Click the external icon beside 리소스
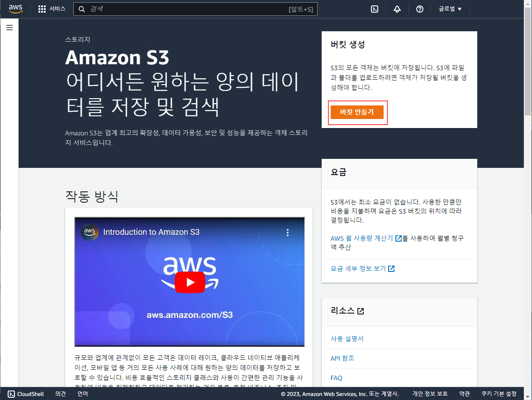Image resolution: width=532 pixels, height=400 pixels. click(361, 311)
